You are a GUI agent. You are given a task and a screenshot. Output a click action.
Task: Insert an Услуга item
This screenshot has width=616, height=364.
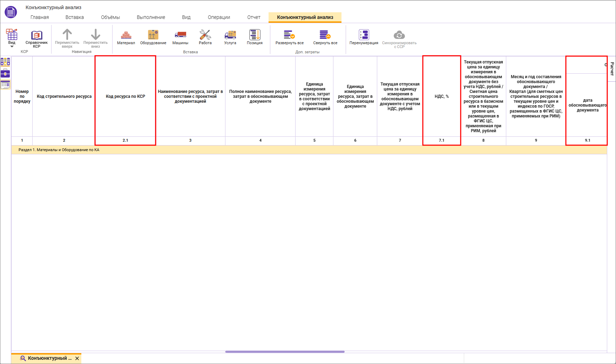point(230,38)
